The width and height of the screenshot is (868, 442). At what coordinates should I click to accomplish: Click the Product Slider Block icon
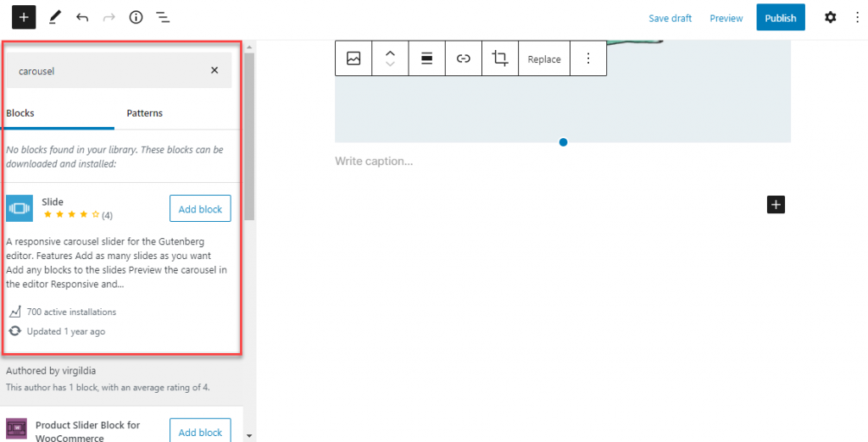(x=16, y=428)
